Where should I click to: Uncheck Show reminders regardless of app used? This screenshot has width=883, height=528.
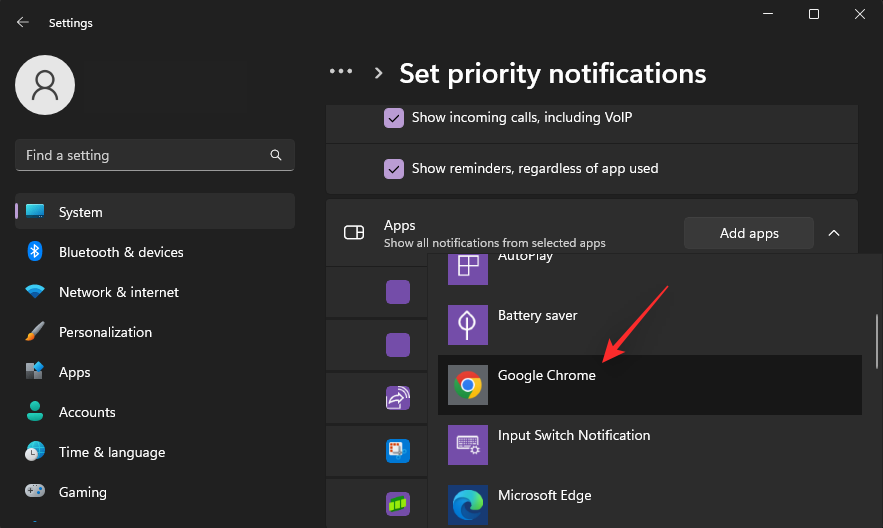click(x=394, y=168)
